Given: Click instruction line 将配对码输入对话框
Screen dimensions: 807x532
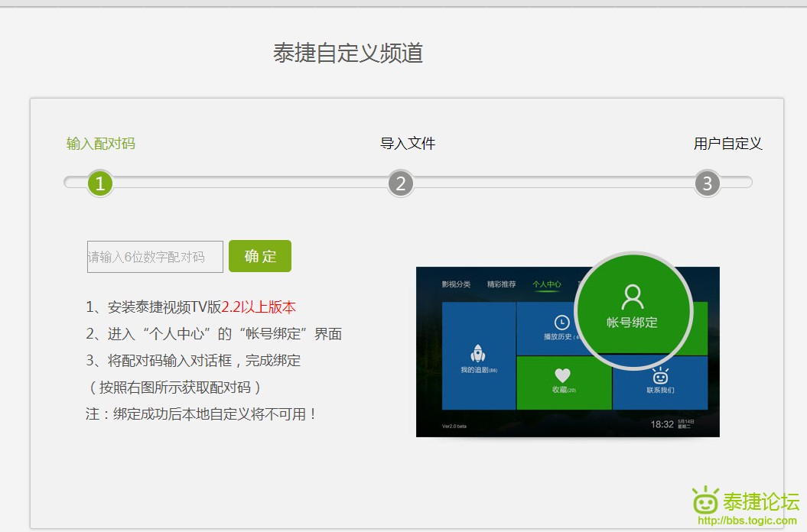Looking at the screenshot, I should (193, 361).
